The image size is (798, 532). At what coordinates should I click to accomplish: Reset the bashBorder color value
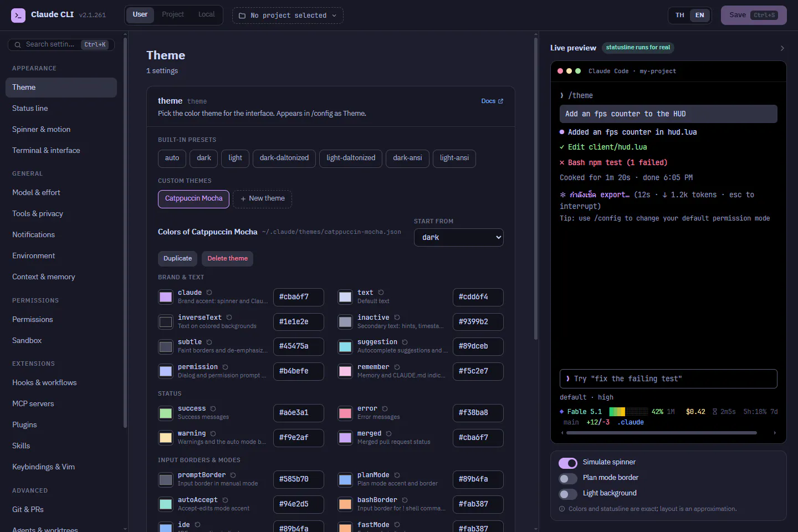point(405,500)
